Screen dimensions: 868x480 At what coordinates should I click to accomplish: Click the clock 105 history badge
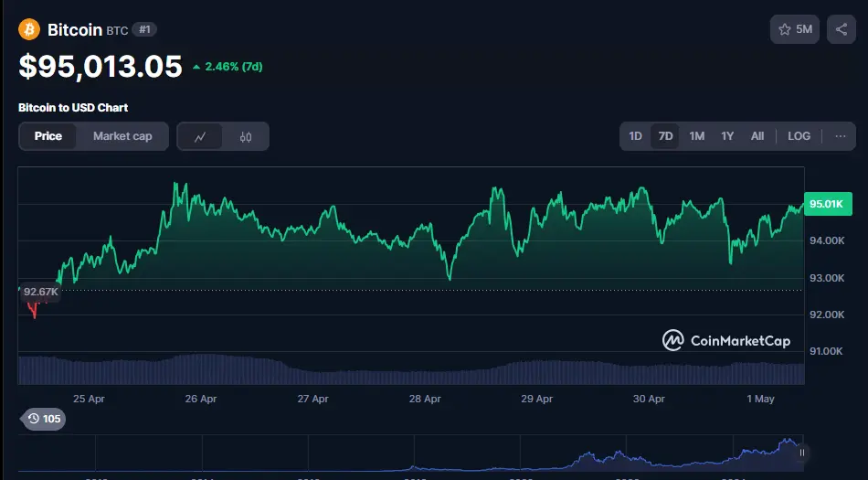44,419
